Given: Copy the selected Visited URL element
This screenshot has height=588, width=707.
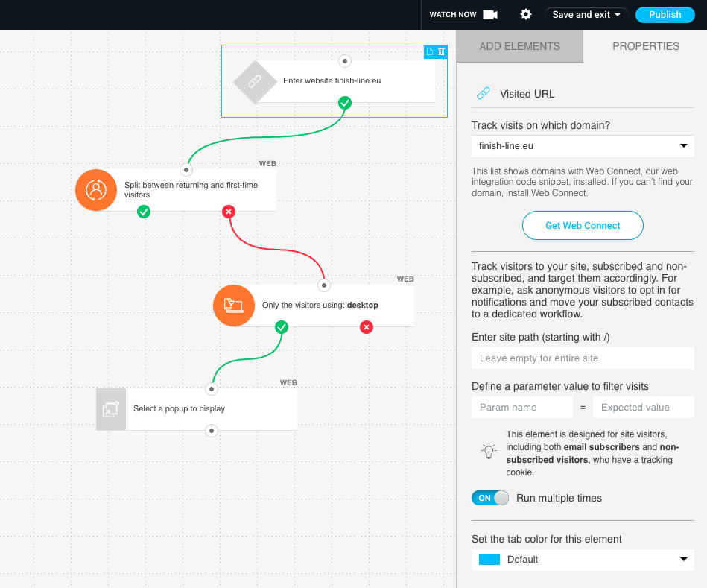Looking at the screenshot, I should 428,51.
